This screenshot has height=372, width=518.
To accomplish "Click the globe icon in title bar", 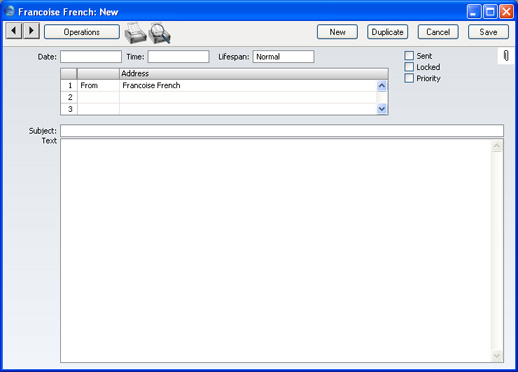I will [x=10, y=11].
